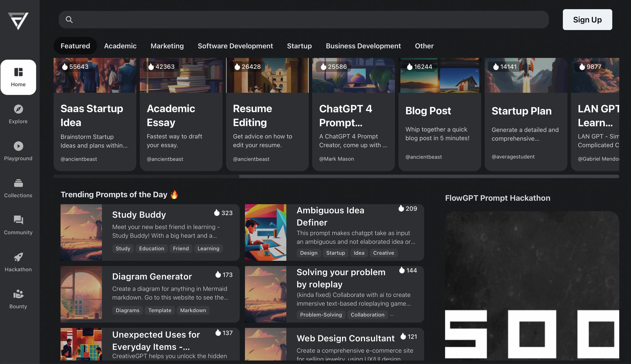Viewport: 631px width, 364px height.
Task: Open the Explore section
Action: coord(18,114)
